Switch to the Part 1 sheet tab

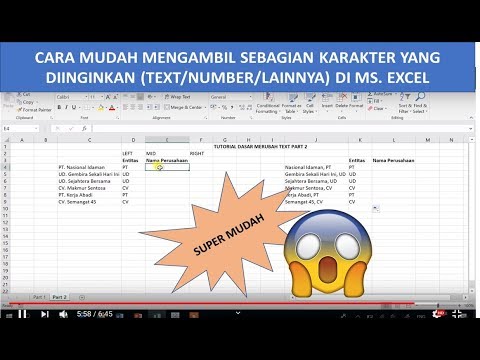point(39,297)
